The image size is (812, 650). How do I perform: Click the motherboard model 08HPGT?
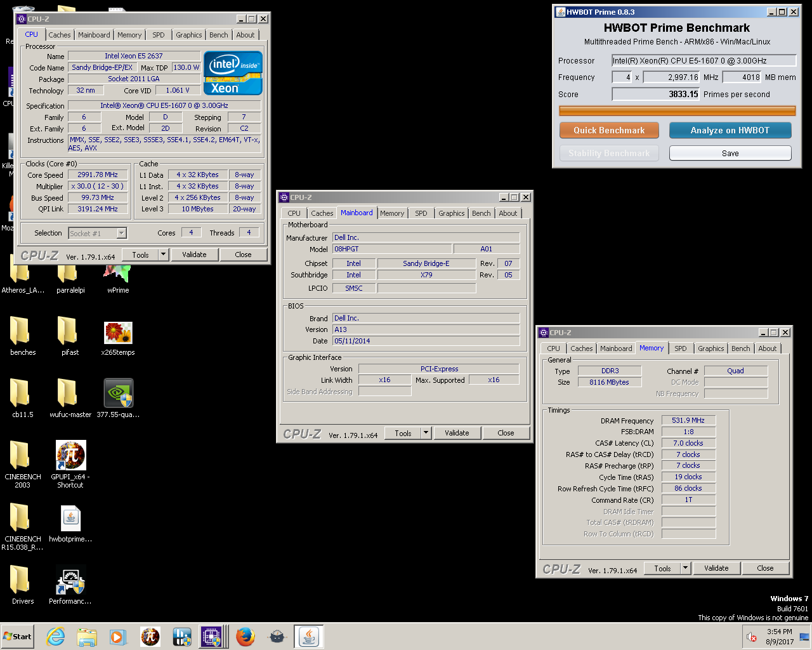coord(392,249)
